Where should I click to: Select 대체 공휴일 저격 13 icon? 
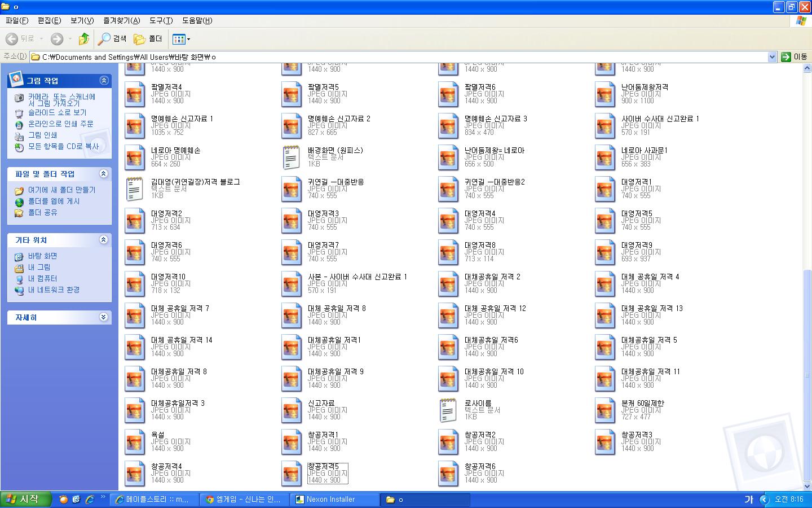pos(605,316)
